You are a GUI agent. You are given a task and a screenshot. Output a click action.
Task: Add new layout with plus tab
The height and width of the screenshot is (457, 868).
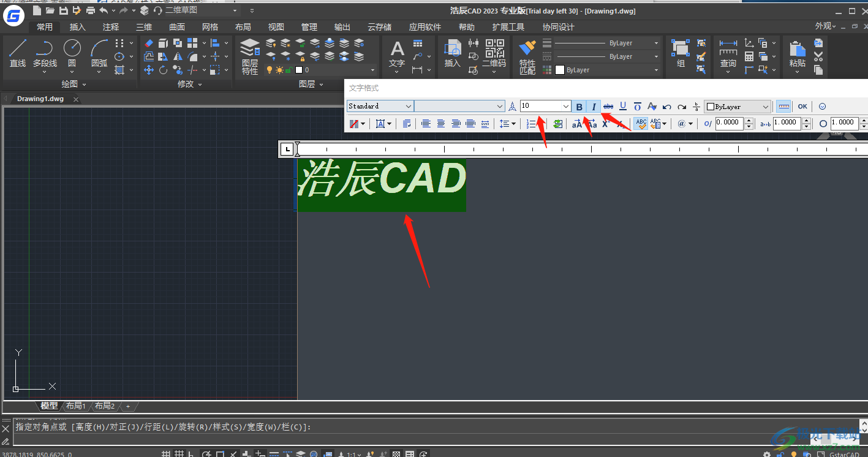(x=128, y=406)
